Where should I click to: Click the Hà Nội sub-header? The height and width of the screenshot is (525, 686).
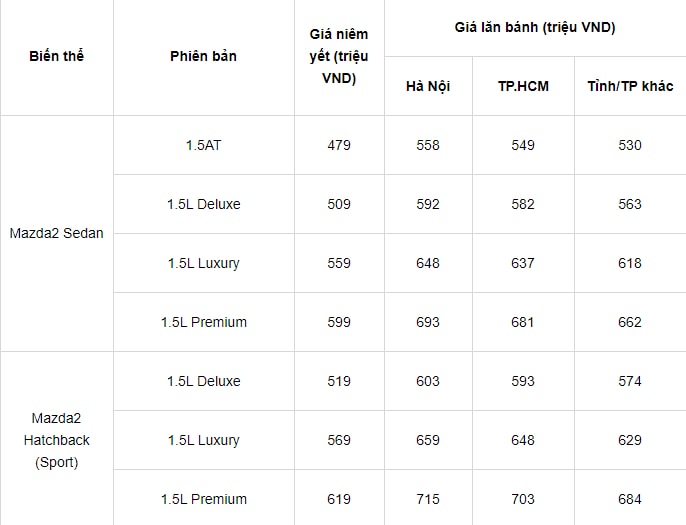tap(428, 86)
